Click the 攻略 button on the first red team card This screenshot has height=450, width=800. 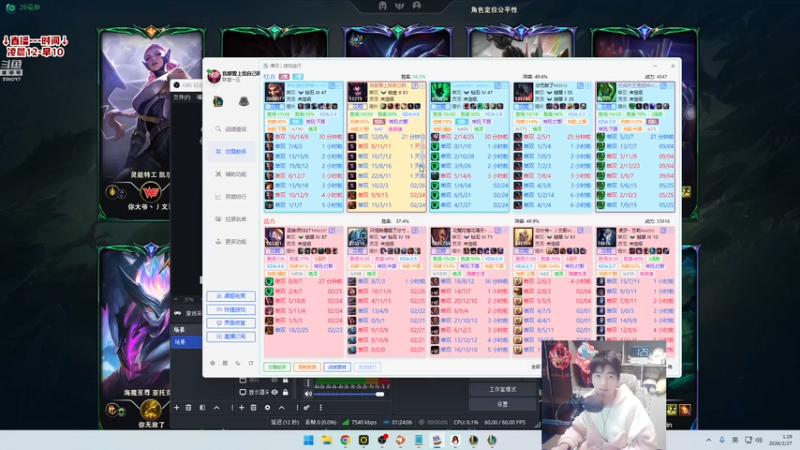tap(274, 107)
